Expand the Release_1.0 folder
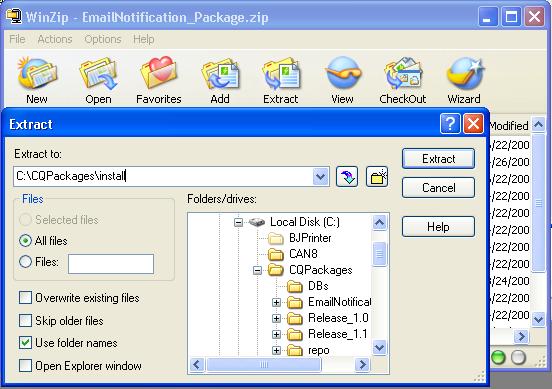The image size is (552, 389). click(276, 318)
